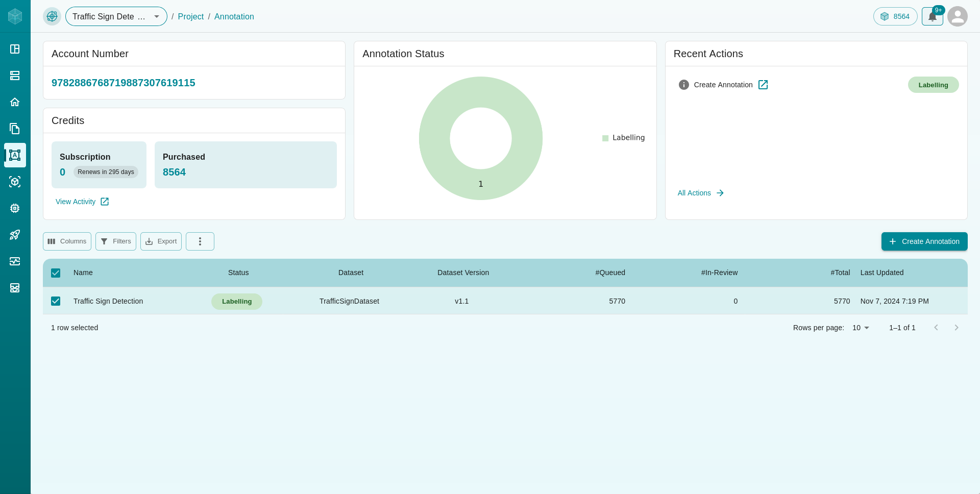The height and width of the screenshot is (494, 980).
Task: Sort by the Dataset Version column header
Action: [463, 273]
